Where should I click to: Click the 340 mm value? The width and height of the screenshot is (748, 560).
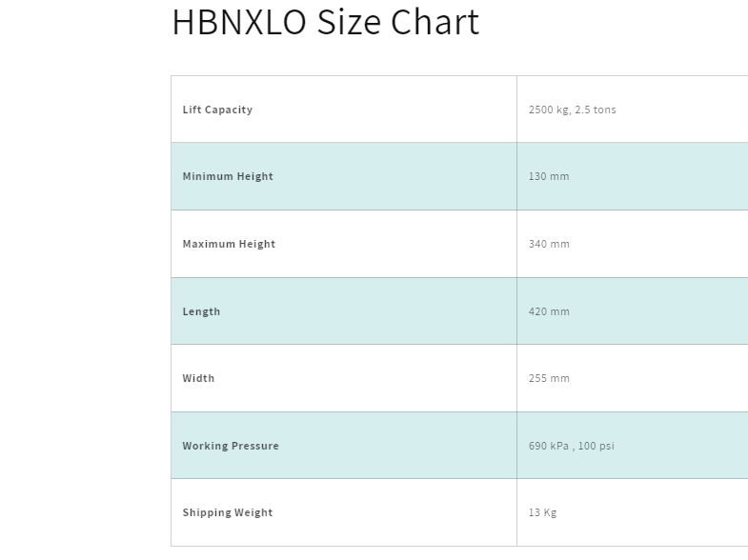pos(549,244)
